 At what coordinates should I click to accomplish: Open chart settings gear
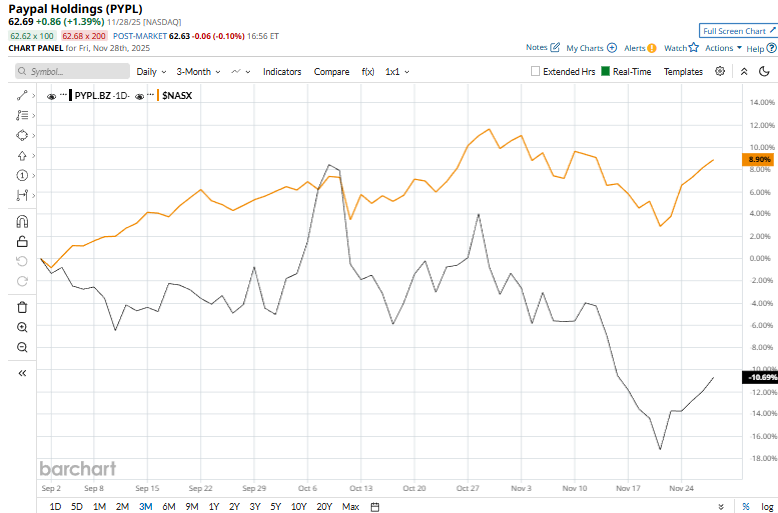coord(720,71)
